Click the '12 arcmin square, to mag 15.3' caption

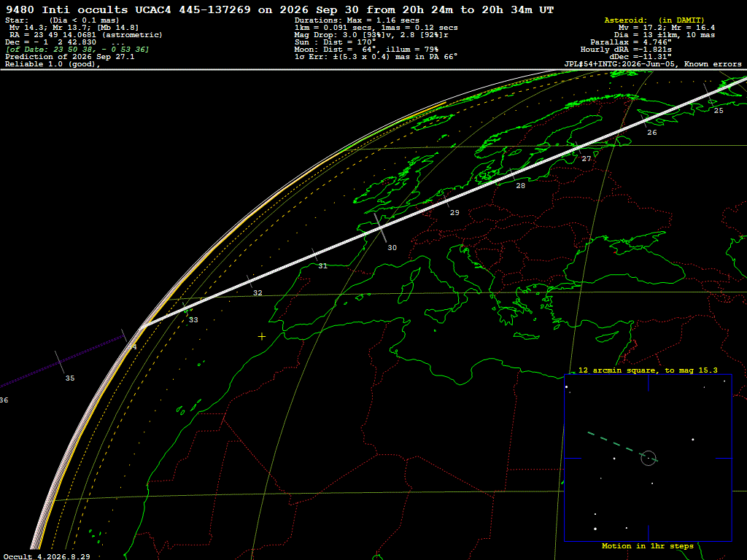tap(648, 370)
